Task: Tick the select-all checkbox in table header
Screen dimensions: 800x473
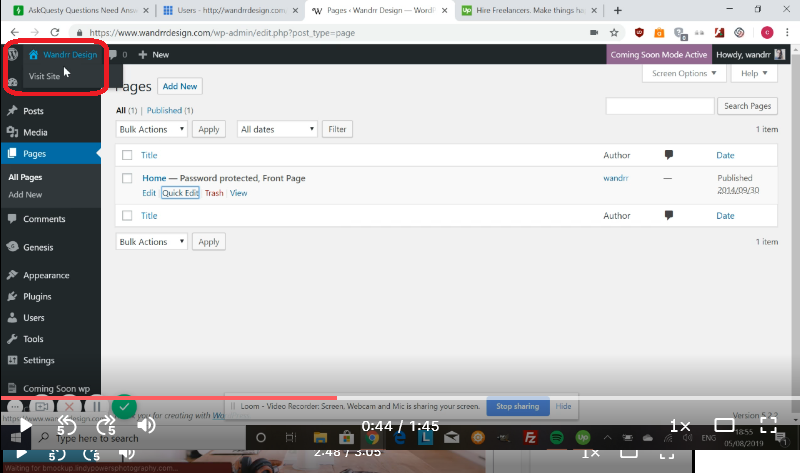Action: point(127,155)
